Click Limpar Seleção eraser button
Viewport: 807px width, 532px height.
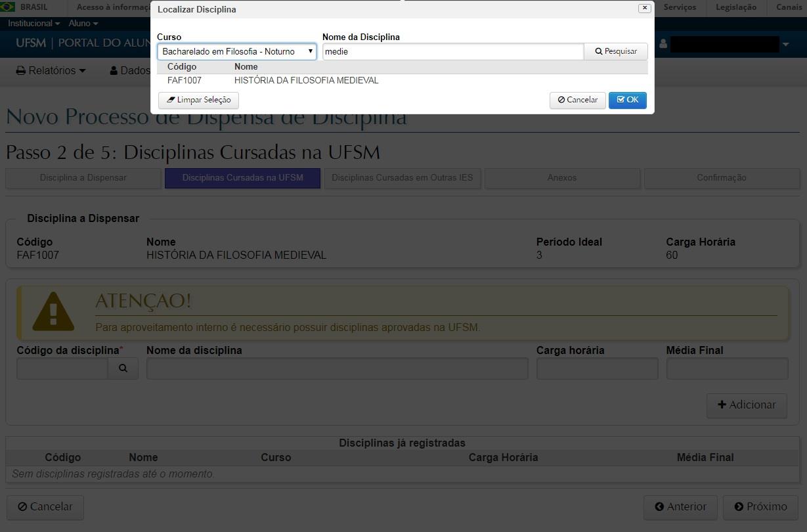[198, 100]
